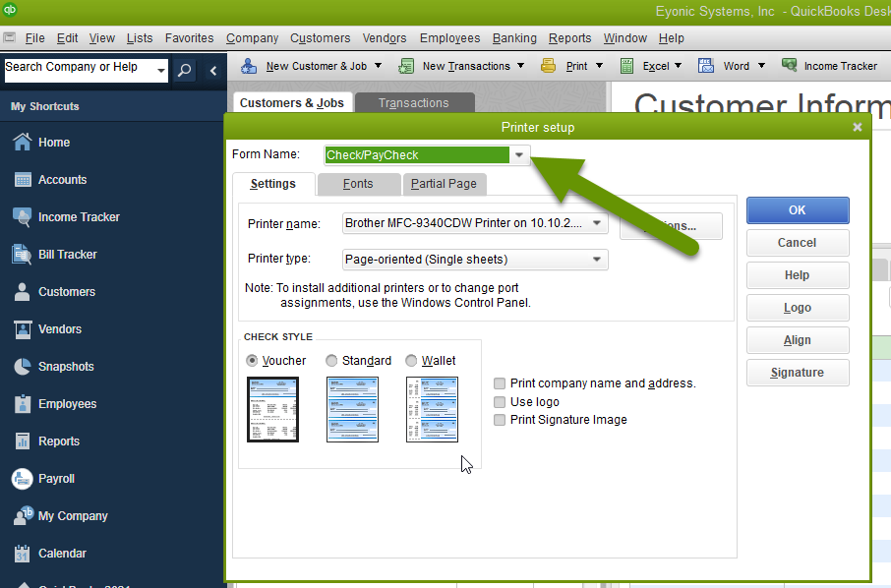This screenshot has width=891, height=588.
Task: Open the Reports shortcut icon
Action: (23, 441)
